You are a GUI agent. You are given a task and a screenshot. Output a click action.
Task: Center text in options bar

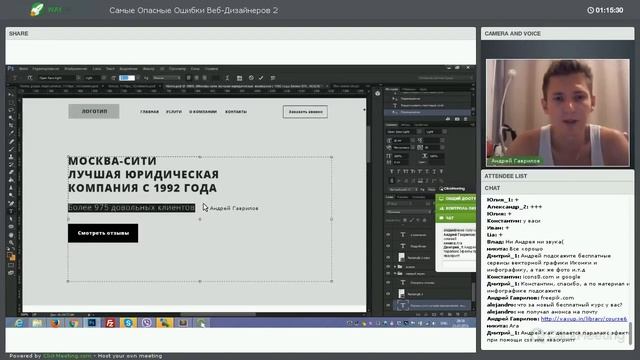(196, 78)
